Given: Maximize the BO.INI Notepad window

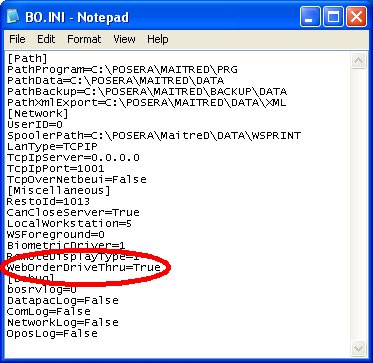Looking at the screenshot, I should click(333, 17).
